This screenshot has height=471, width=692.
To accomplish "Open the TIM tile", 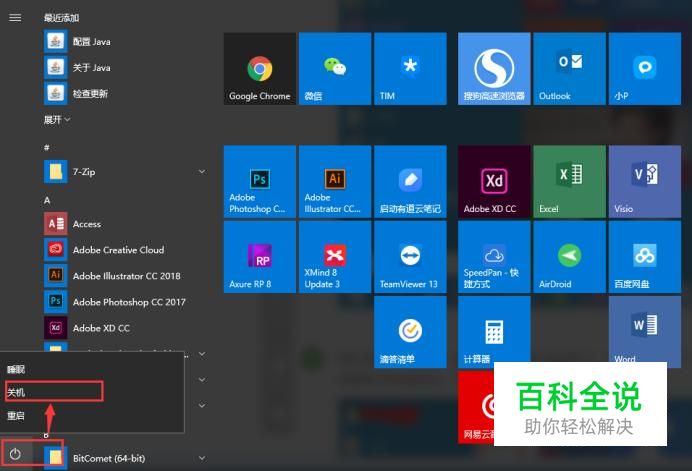I will (x=410, y=68).
